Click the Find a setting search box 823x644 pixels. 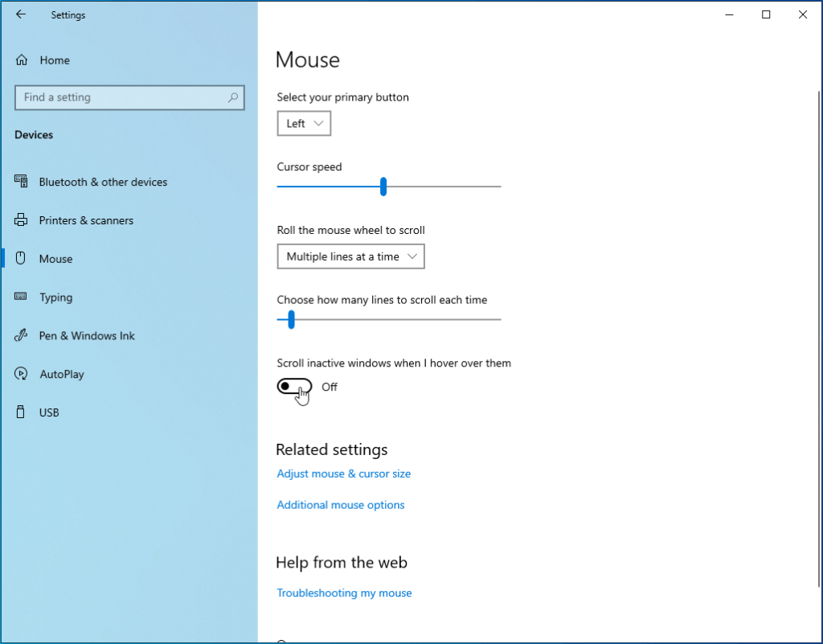coord(129,97)
